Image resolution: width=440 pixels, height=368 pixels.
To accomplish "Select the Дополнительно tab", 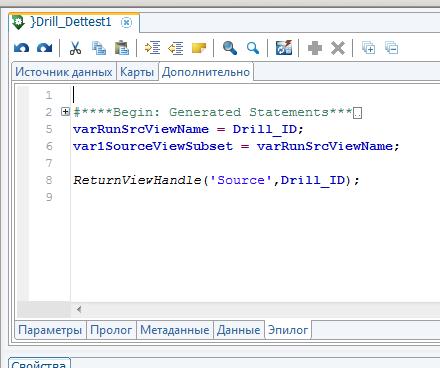I will pos(206,72).
